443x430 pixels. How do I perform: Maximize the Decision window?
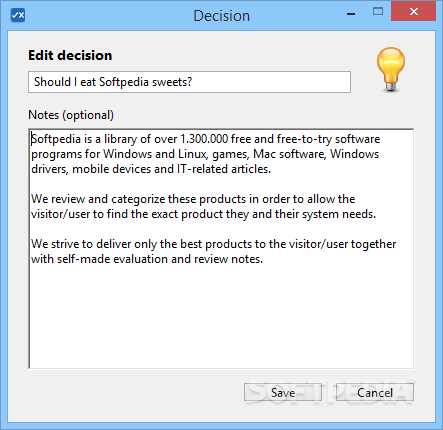click(x=378, y=12)
